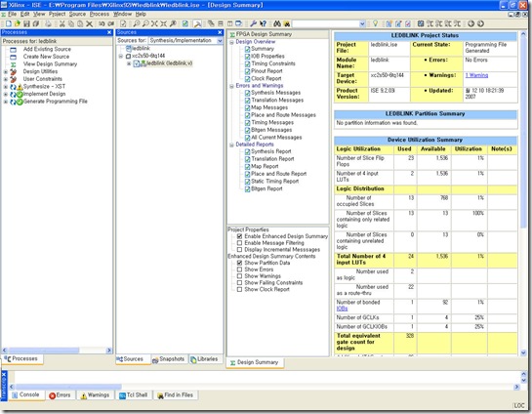Switch to the Errors tab
Viewport: 532px width, 414px height.
pyautogui.click(x=60, y=395)
